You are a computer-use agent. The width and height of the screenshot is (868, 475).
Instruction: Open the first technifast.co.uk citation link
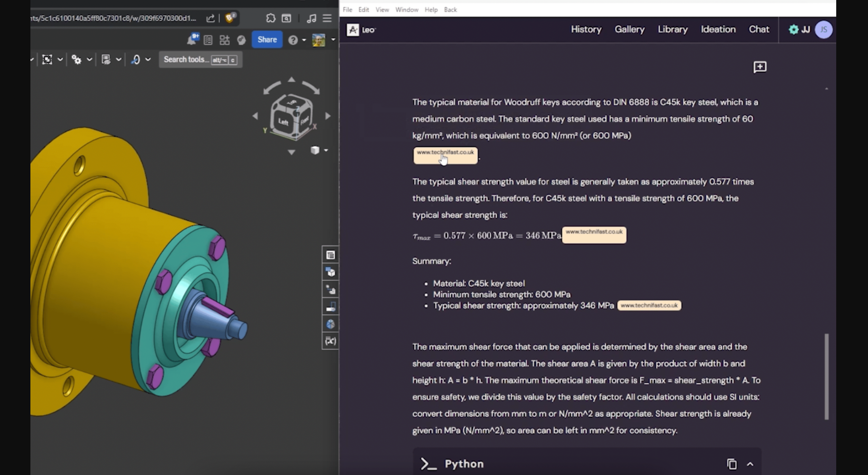[445, 155]
